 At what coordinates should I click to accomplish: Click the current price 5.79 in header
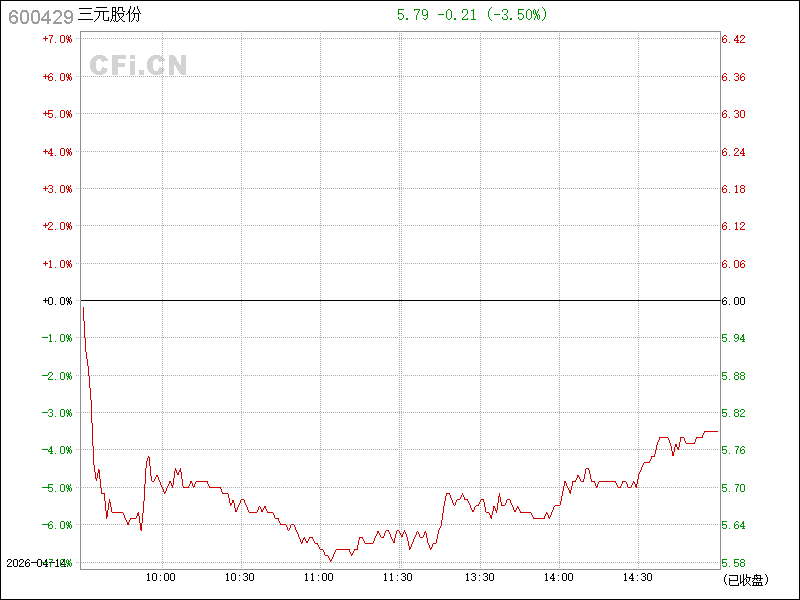pyautogui.click(x=413, y=15)
